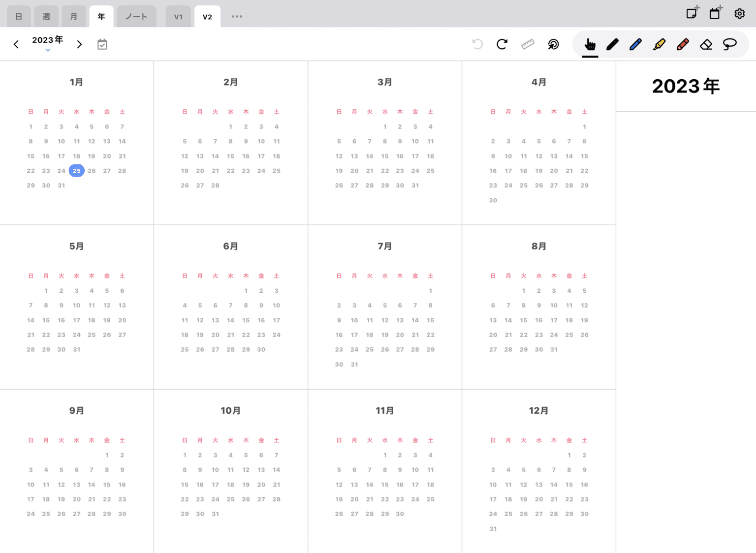Click the redo icon
Image resolution: width=756 pixels, height=553 pixels.
click(502, 44)
